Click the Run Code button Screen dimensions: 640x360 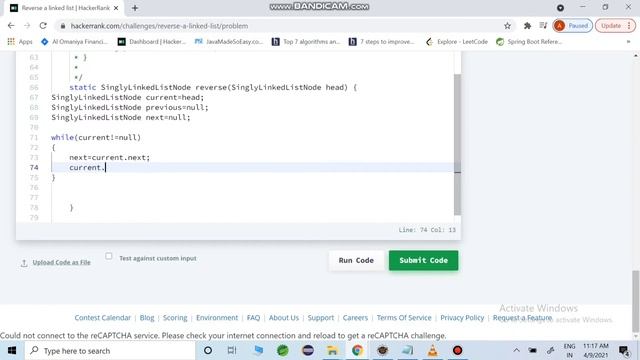356,260
